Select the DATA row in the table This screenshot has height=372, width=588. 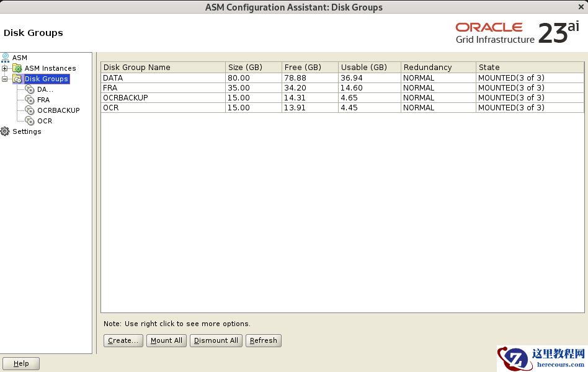coord(342,77)
